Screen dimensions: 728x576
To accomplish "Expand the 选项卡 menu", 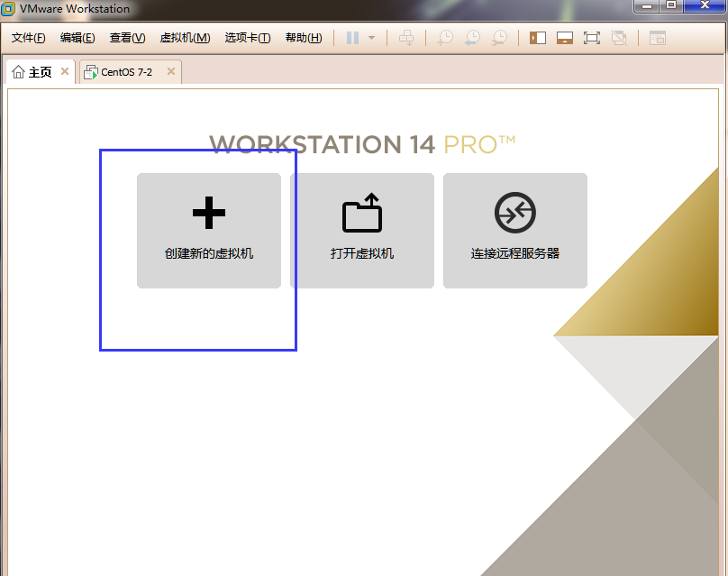I will tap(248, 38).
